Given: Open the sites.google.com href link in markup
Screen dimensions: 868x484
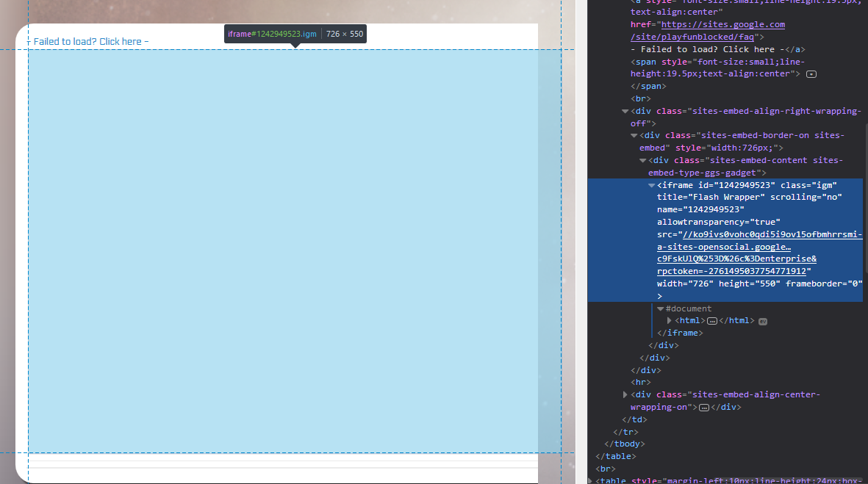Looking at the screenshot, I should pos(708,31).
